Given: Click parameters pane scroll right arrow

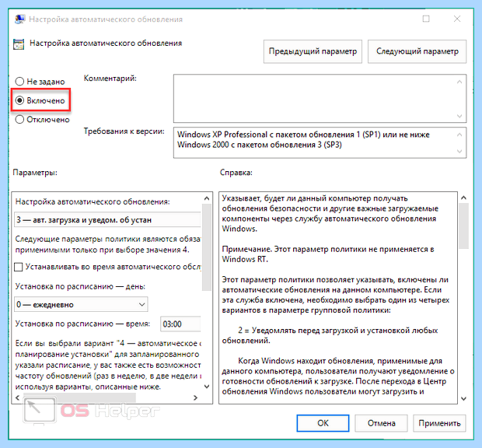Looking at the screenshot, I should (195, 397).
